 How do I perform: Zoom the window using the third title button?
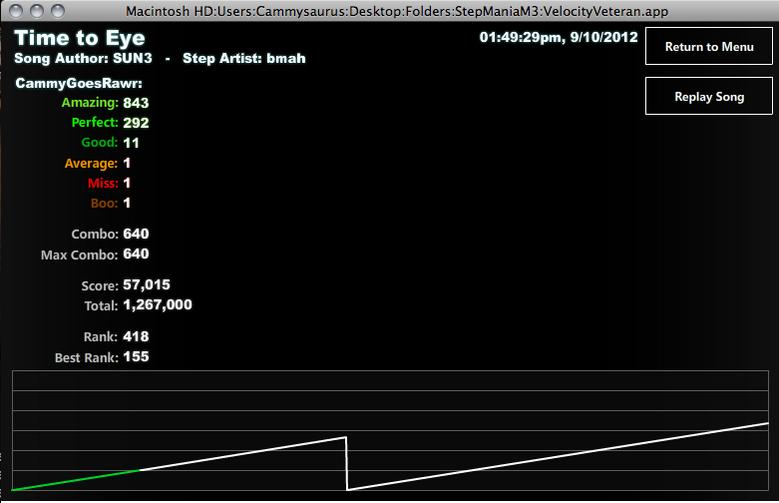[x=58, y=10]
